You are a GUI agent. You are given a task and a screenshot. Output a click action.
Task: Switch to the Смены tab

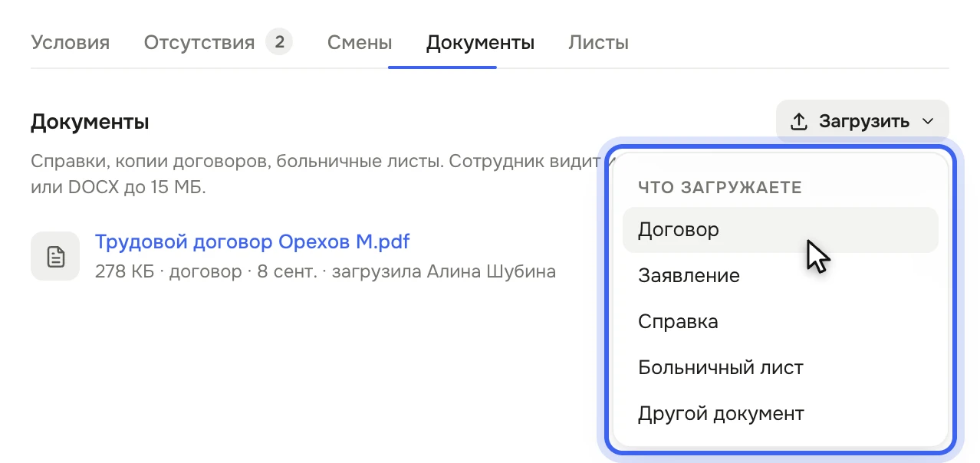[x=360, y=42]
